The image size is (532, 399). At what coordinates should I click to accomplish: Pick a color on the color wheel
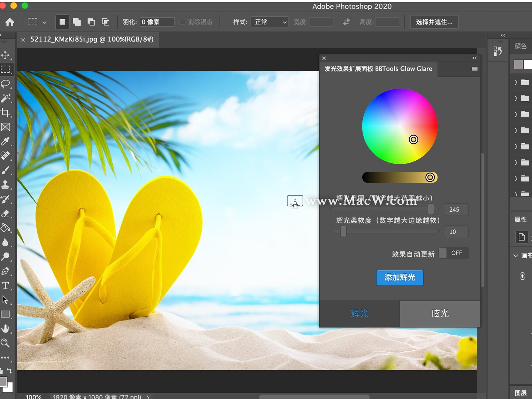click(x=399, y=126)
